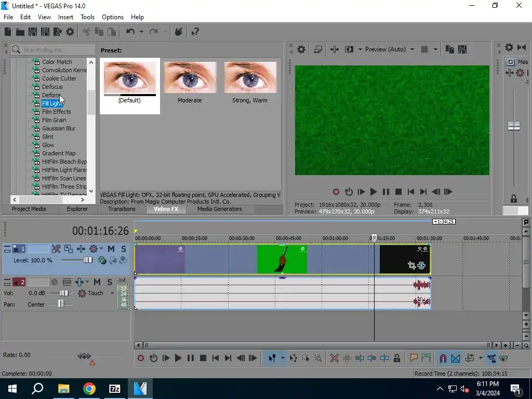
Task: Copy preview snapshot to clipboard icon
Action: [x=449, y=49]
